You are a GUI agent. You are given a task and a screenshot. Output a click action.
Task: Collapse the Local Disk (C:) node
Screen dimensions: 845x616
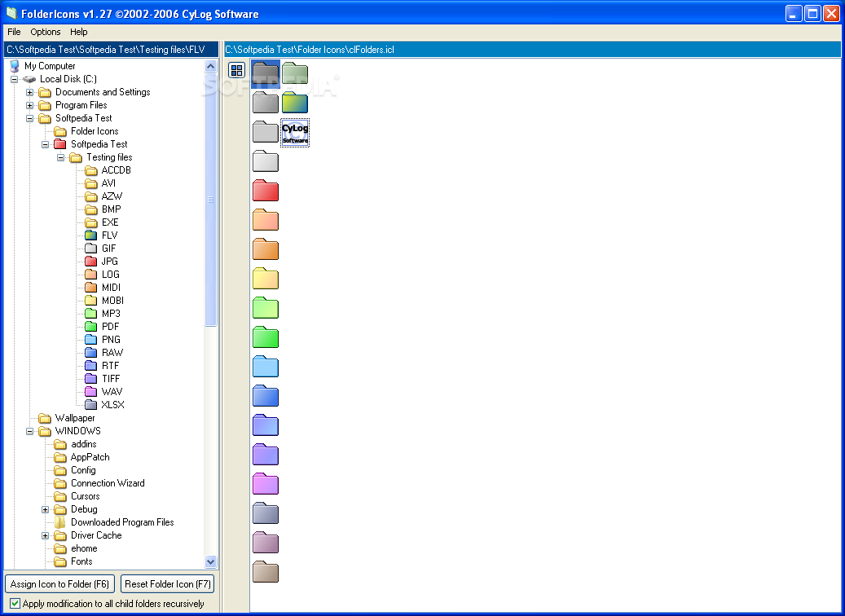click(15, 79)
